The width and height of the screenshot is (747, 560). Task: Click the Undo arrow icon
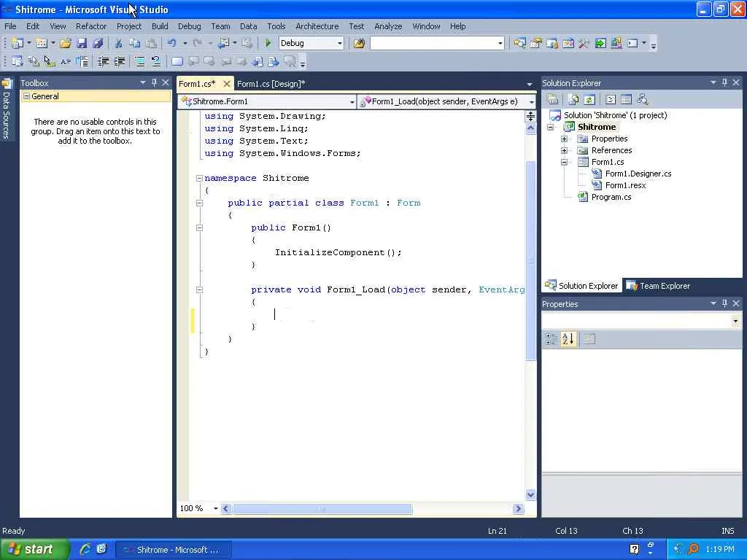(171, 44)
